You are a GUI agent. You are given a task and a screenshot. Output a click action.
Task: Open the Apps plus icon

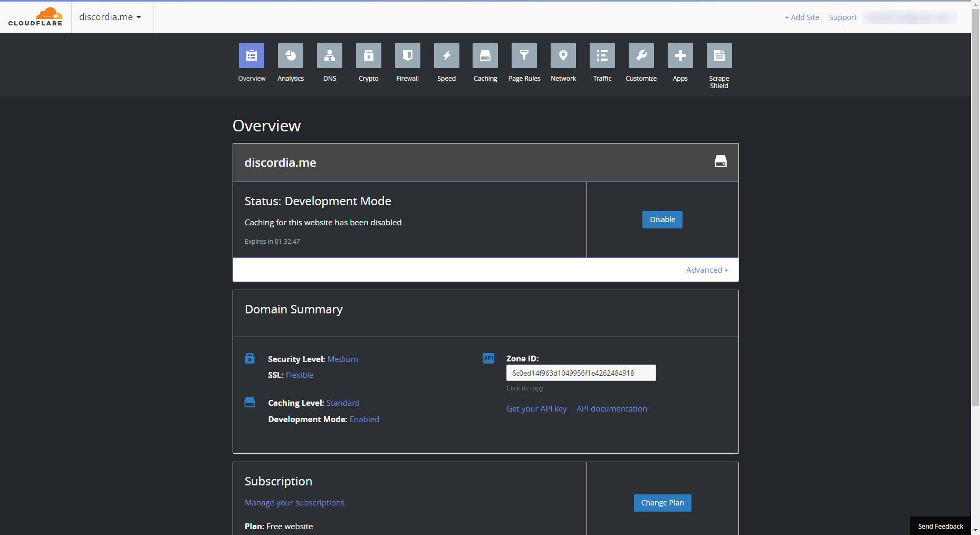680,55
